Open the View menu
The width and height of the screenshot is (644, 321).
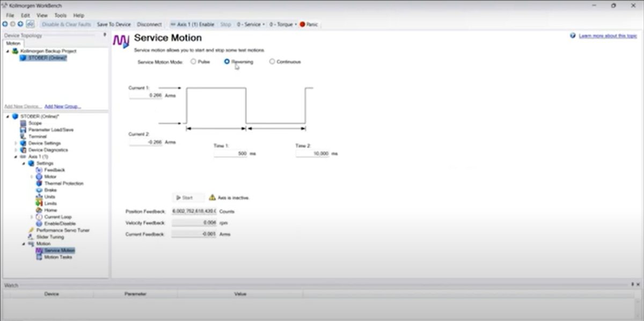[x=42, y=16]
